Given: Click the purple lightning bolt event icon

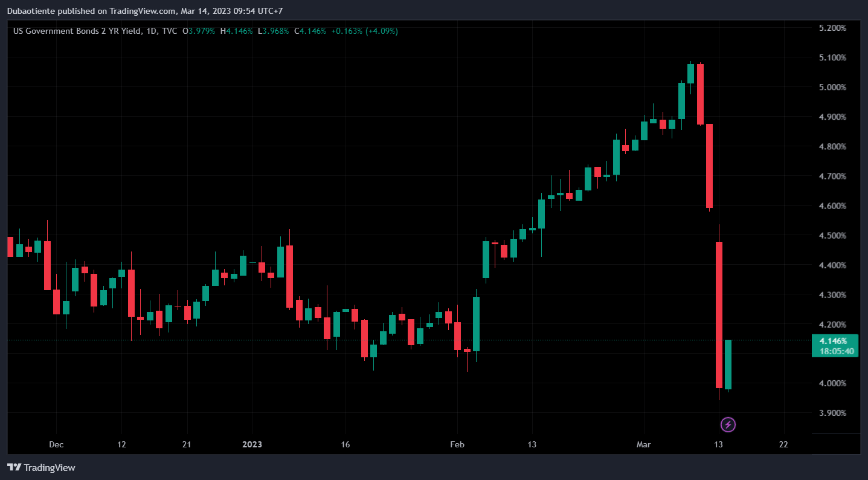Looking at the screenshot, I should [x=728, y=425].
